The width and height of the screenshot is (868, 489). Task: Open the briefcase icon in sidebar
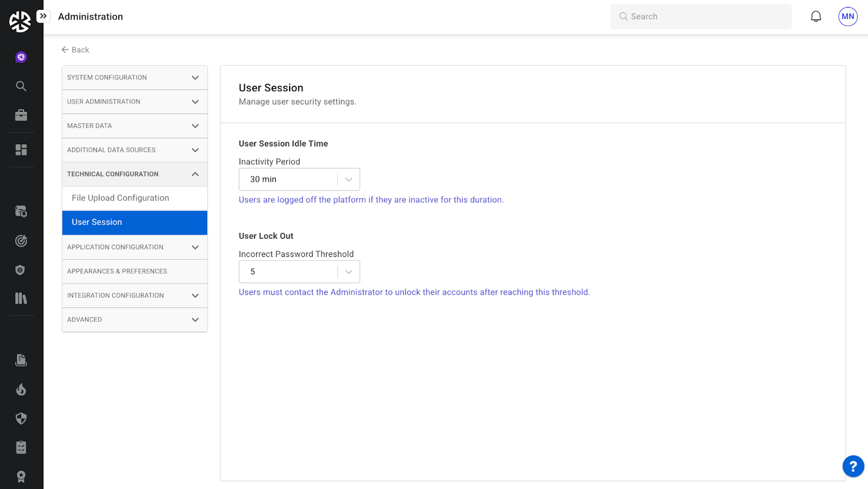[x=21, y=115]
